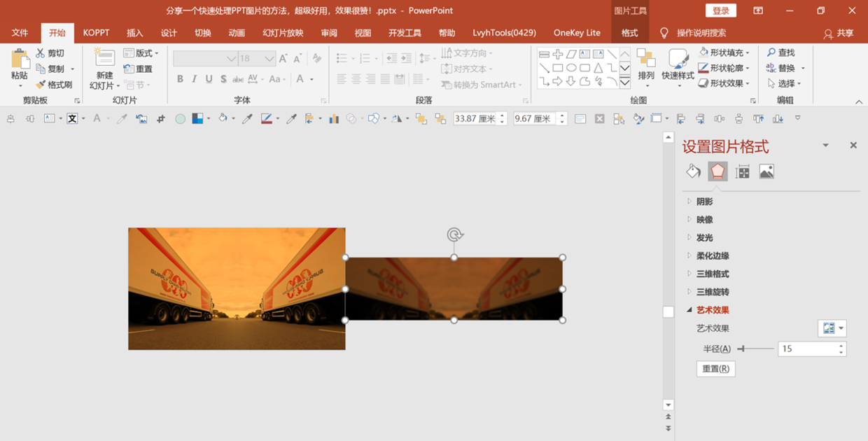Switch to the 格式 Format tab
This screenshot has width=868, height=441.
pos(629,33)
